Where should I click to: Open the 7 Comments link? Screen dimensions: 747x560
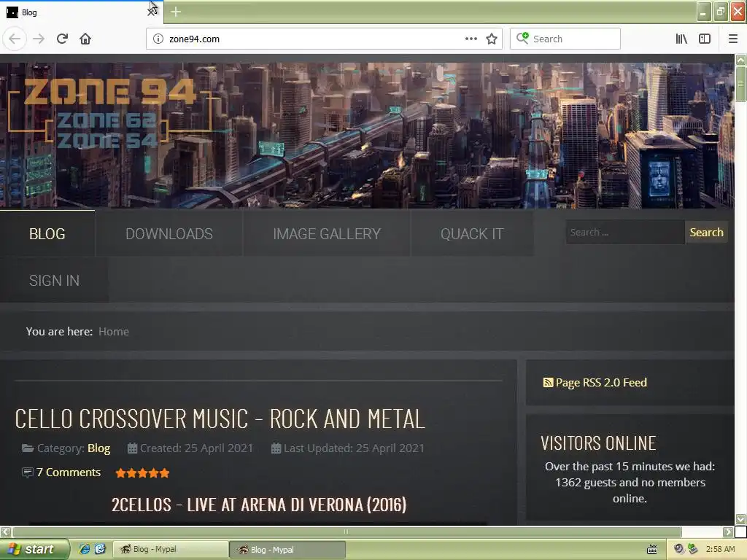[x=69, y=472]
